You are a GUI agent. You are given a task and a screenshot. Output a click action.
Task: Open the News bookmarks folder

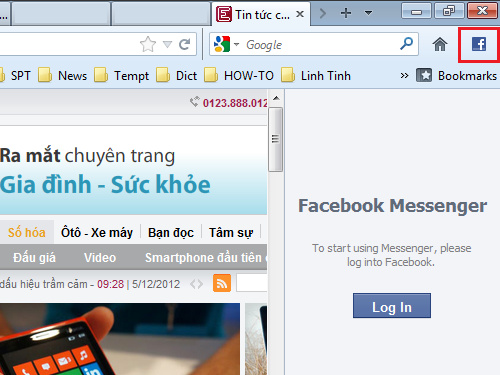tap(62, 76)
